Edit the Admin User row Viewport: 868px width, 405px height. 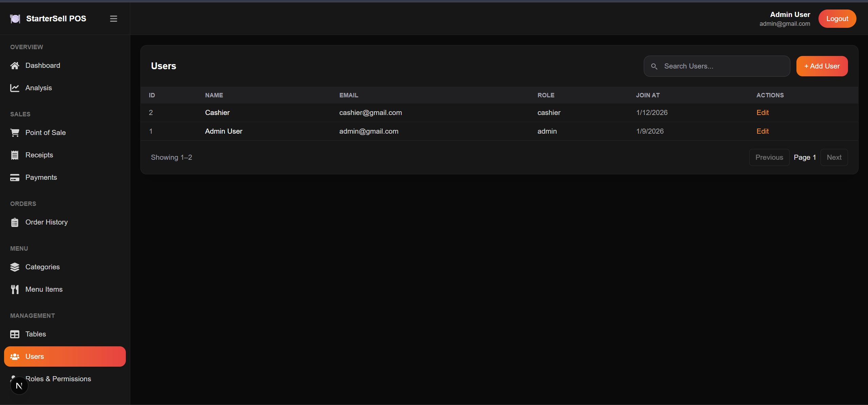coord(762,131)
